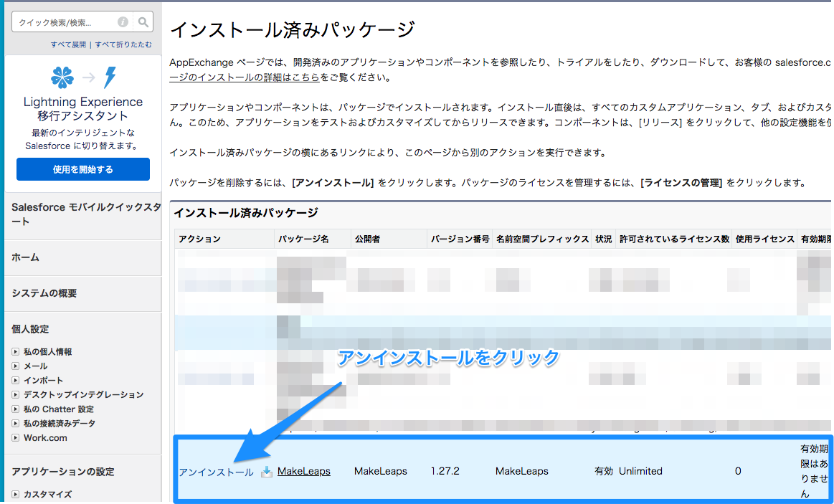Click 有効期限はありません expiry cell

[815, 471]
